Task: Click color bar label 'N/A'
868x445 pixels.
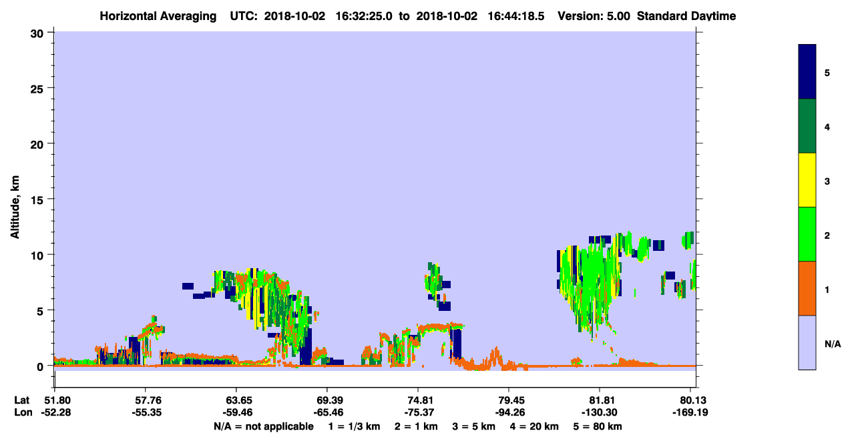Action: 832,344
